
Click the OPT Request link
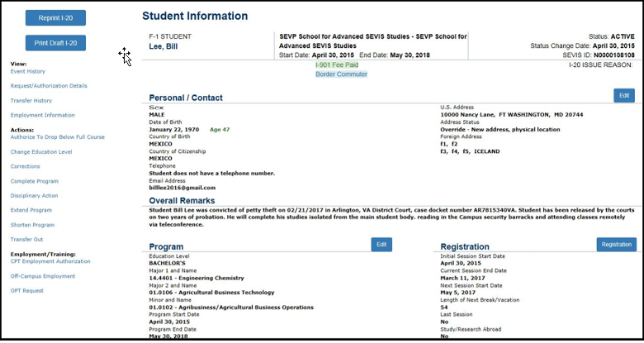27,290
